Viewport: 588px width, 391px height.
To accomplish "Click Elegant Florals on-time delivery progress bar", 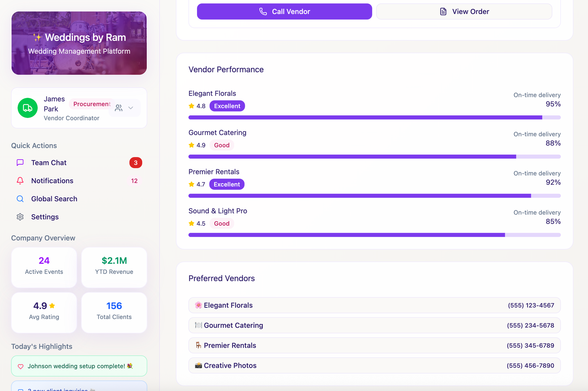I will [374, 117].
